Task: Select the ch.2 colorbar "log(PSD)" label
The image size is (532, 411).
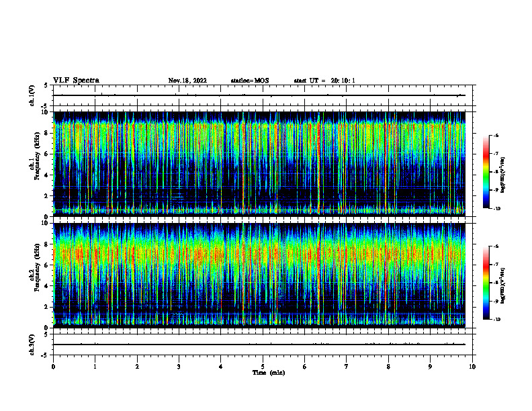Action: [502, 285]
